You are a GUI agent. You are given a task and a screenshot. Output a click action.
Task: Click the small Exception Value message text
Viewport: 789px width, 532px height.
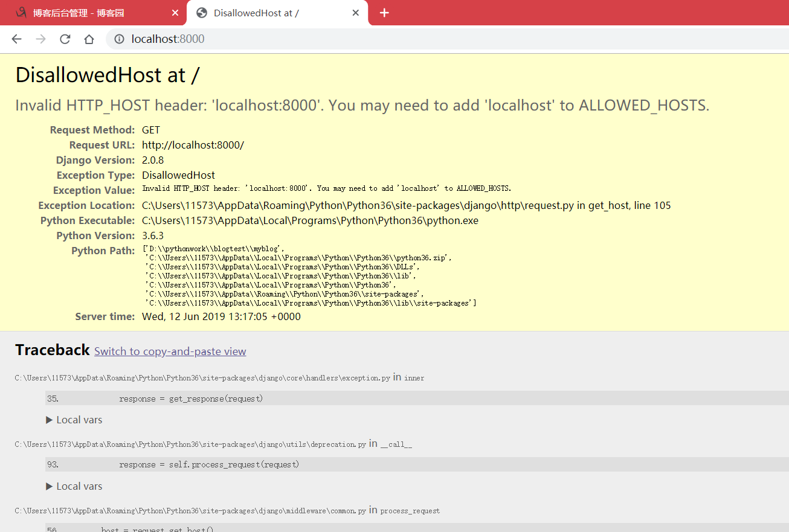[327, 188]
